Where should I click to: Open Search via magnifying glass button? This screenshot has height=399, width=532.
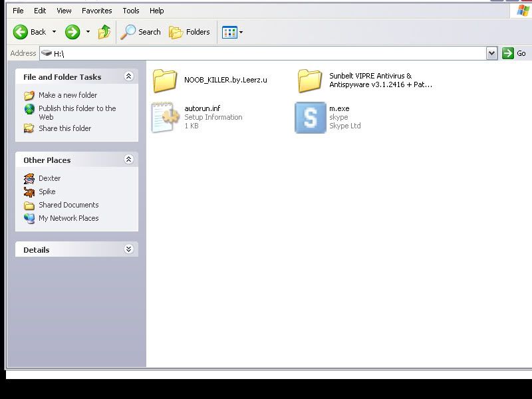[140, 32]
